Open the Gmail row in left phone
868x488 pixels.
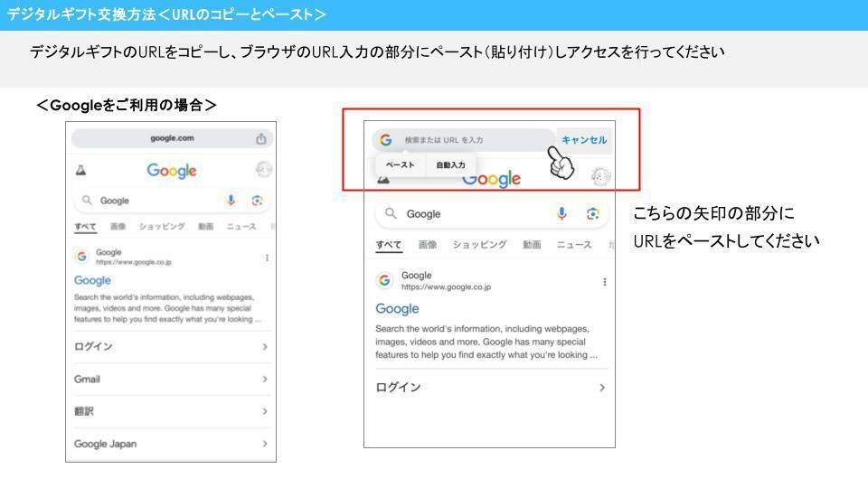click(x=171, y=379)
